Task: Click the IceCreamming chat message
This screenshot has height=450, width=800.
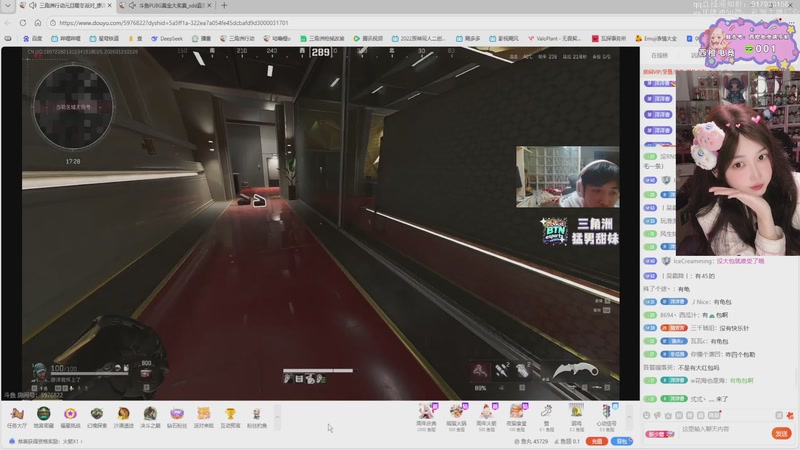Action: (x=704, y=261)
